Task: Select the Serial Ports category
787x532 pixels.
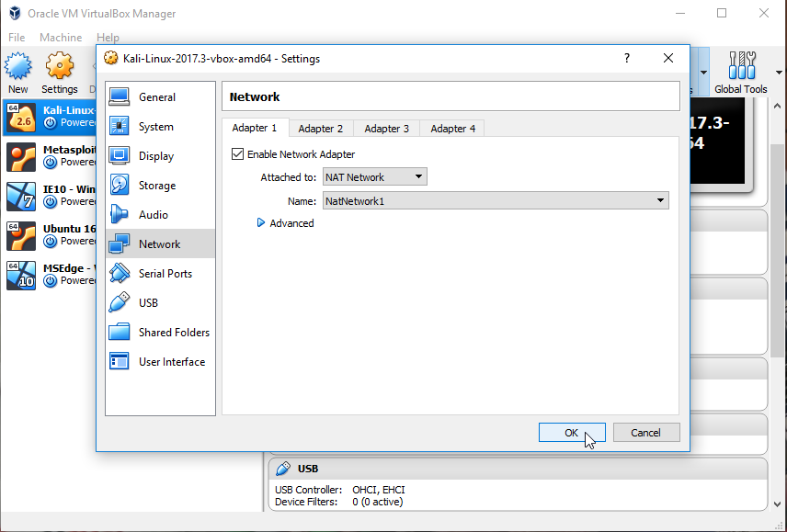Action: click(x=160, y=273)
